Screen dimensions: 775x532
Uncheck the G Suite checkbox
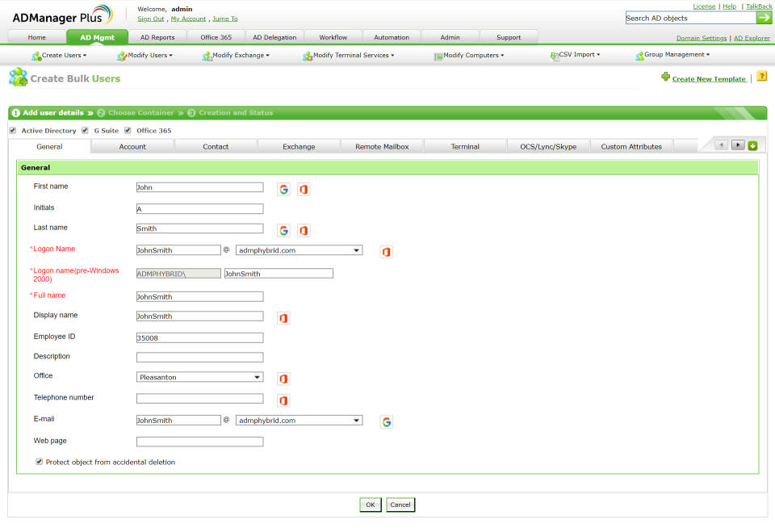click(85, 130)
